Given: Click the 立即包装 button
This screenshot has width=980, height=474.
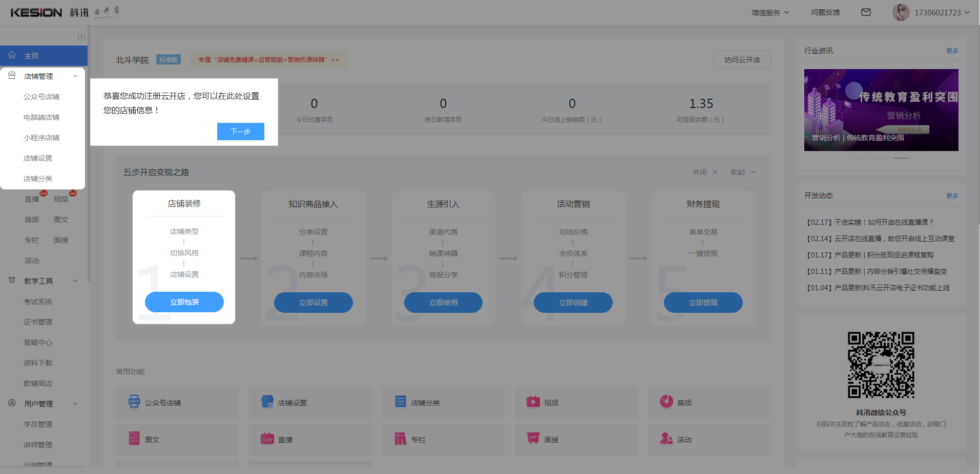Looking at the screenshot, I should click(x=184, y=302).
